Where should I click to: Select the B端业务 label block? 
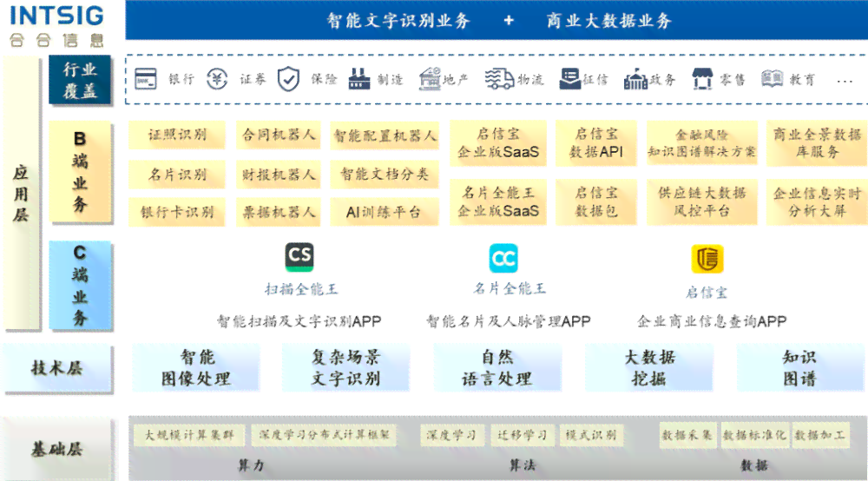pos(80,172)
